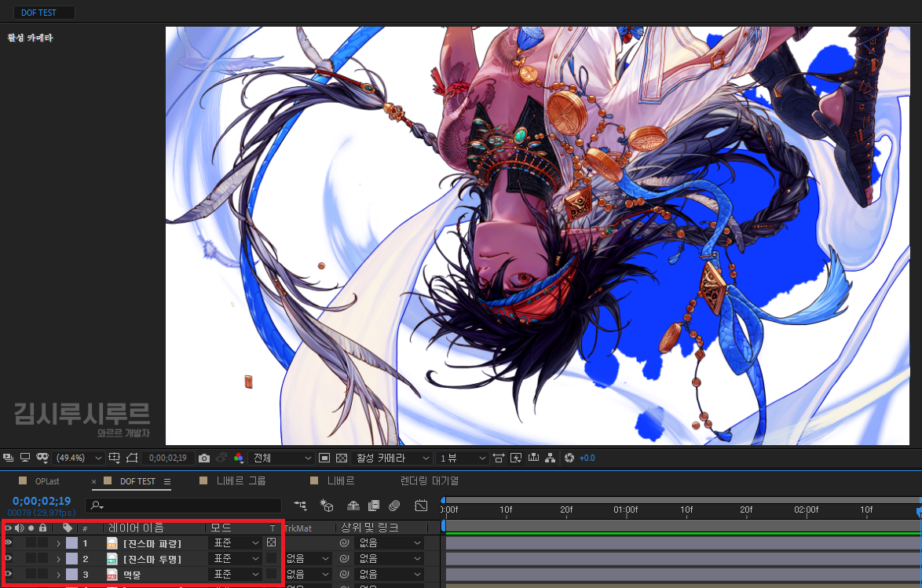Screen dimensions: 922x588
Task: Open DOF TEST panel menu icon
Action: click(167, 481)
